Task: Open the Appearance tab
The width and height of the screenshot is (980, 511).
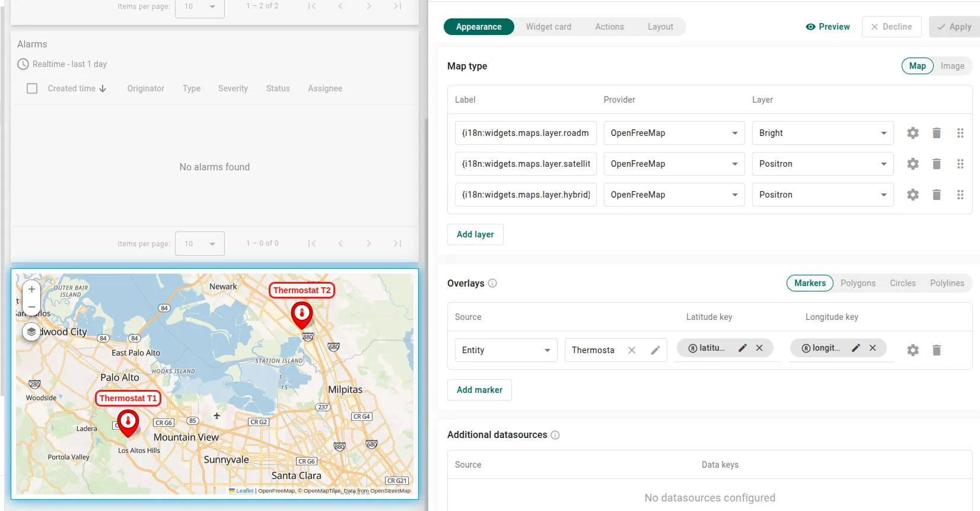Action: (x=479, y=27)
